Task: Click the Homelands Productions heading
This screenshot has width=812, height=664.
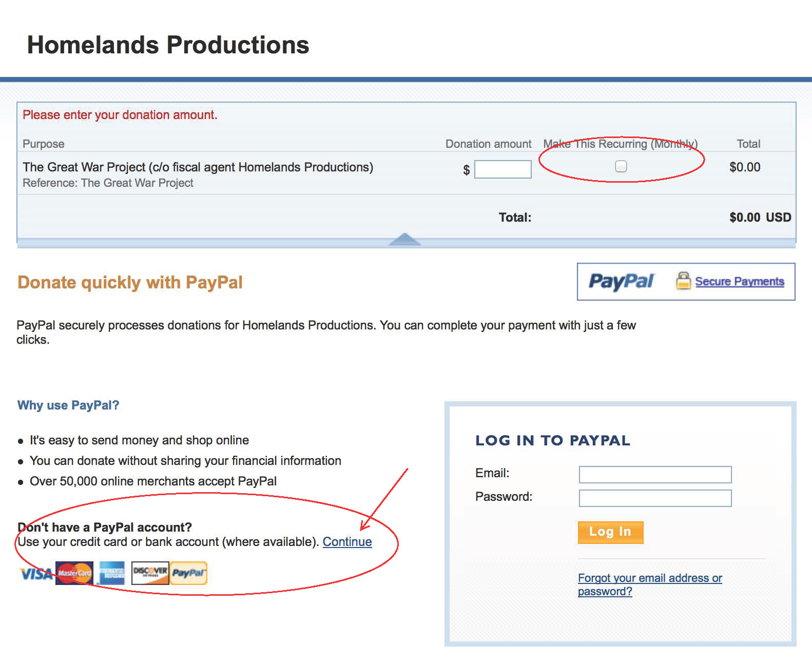Action: tap(168, 45)
